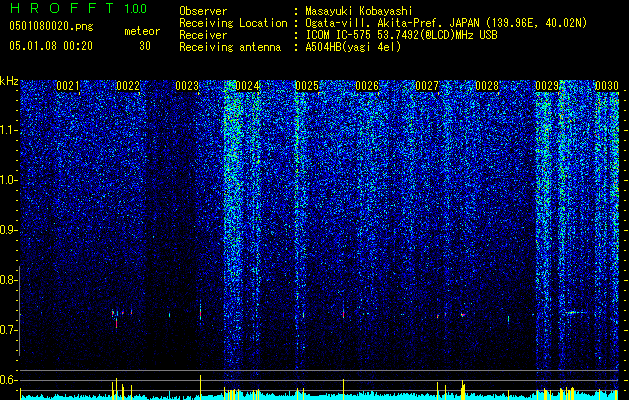This screenshot has height=400, width=629.
Task: Click the 1.0 kHz axis label
Action: 8,180
